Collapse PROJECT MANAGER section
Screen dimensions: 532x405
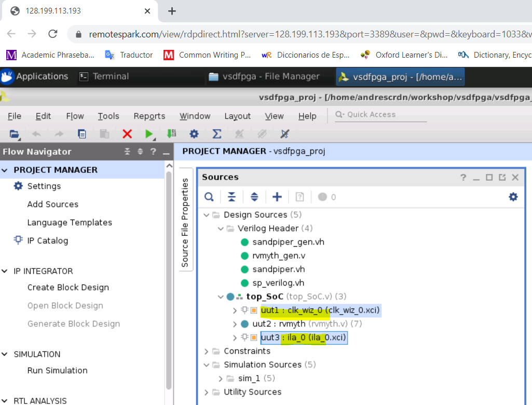(x=5, y=170)
